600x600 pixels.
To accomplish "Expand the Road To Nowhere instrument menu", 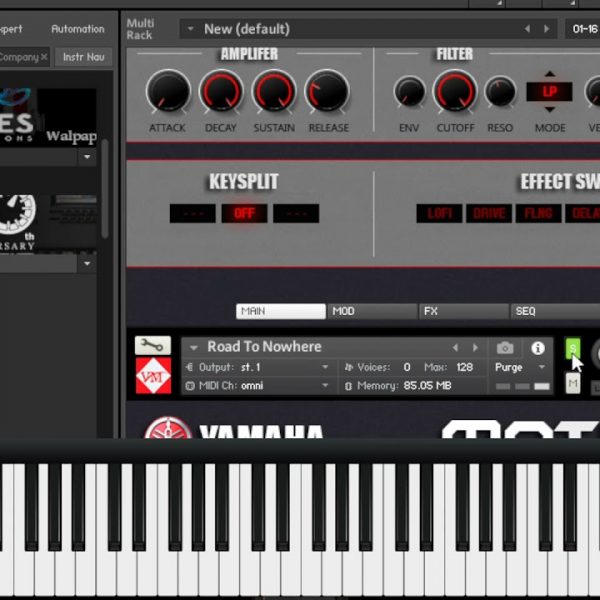I will click(194, 348).
